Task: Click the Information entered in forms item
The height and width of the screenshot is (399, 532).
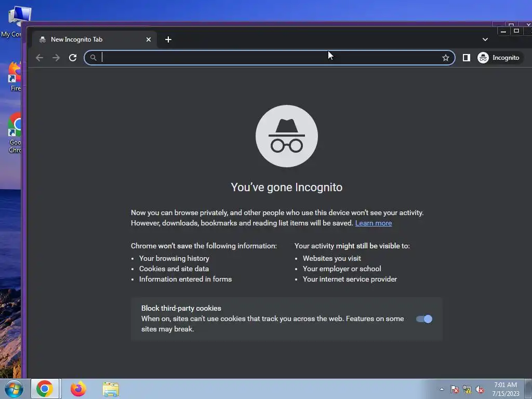Action: 185,279
